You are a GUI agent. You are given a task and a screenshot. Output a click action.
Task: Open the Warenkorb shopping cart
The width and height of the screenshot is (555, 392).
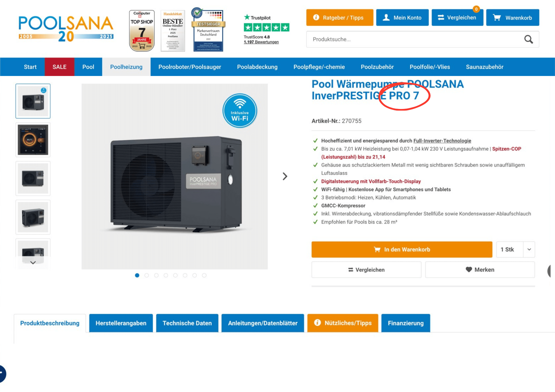pyautogui.click(x=513, y=17)
